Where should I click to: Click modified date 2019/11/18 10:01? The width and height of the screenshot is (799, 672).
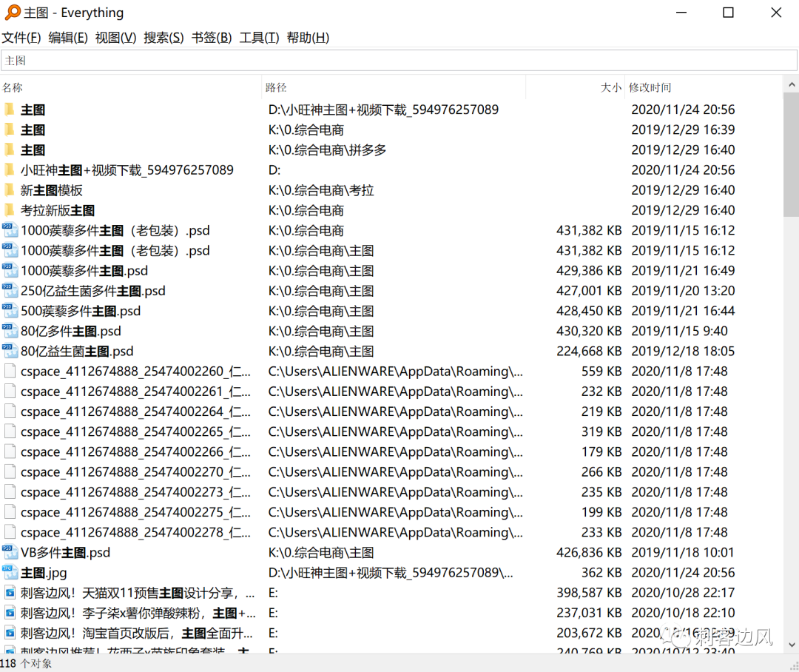[x=683, y=553]
